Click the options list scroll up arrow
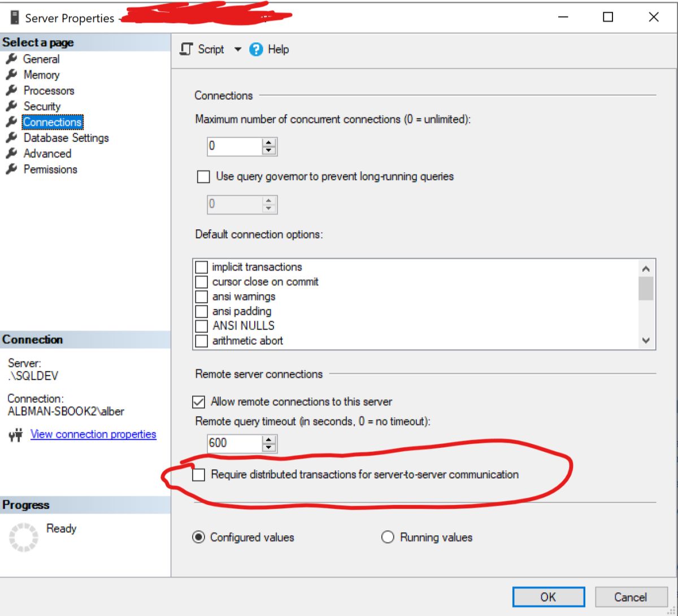678x616 pixels. coord(646,269)
